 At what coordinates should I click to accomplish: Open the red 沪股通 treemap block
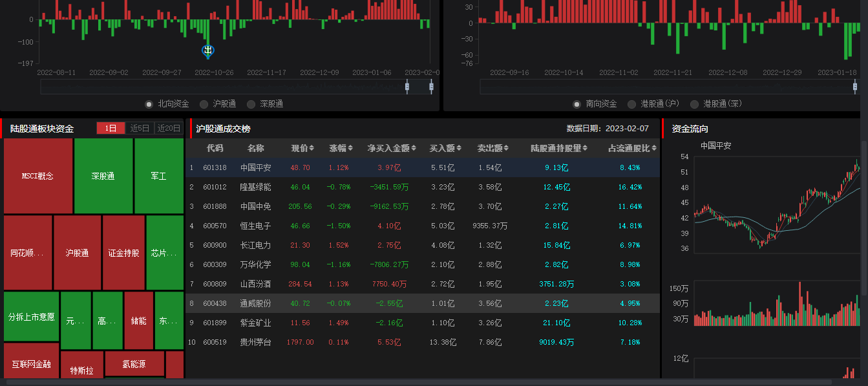(78, 253)
